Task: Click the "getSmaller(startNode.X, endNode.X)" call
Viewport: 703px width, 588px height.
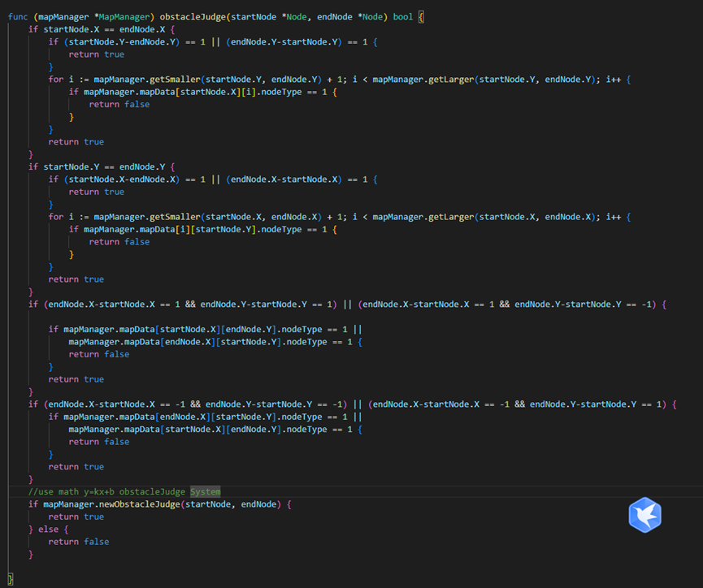Action: pos(236,217)
